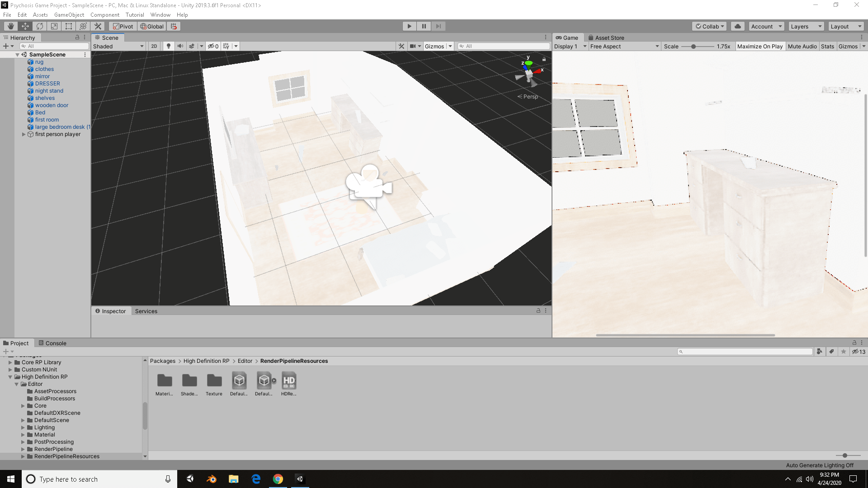The image size is (868, 488).
Task: Advance one frame with the step button
Action: (438, 26)
